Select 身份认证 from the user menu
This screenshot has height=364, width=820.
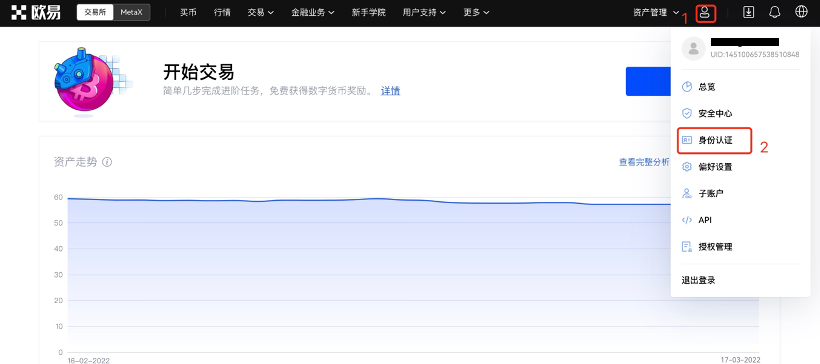tap(714, 140)
